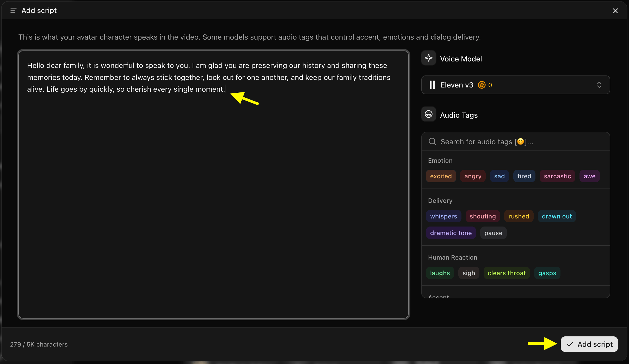Add the drawn out delivery tag
This screenshot has height=364, width=629.
click(557, 216)
